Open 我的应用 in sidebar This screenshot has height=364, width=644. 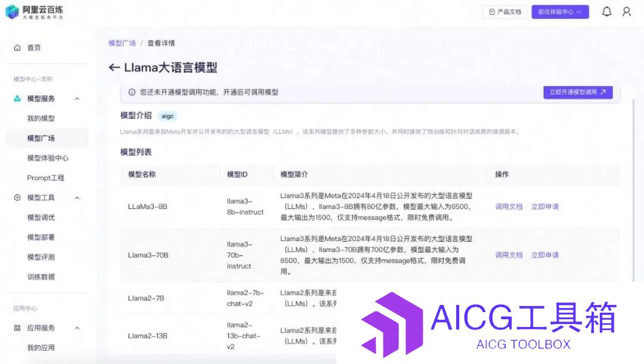(41, 347)
